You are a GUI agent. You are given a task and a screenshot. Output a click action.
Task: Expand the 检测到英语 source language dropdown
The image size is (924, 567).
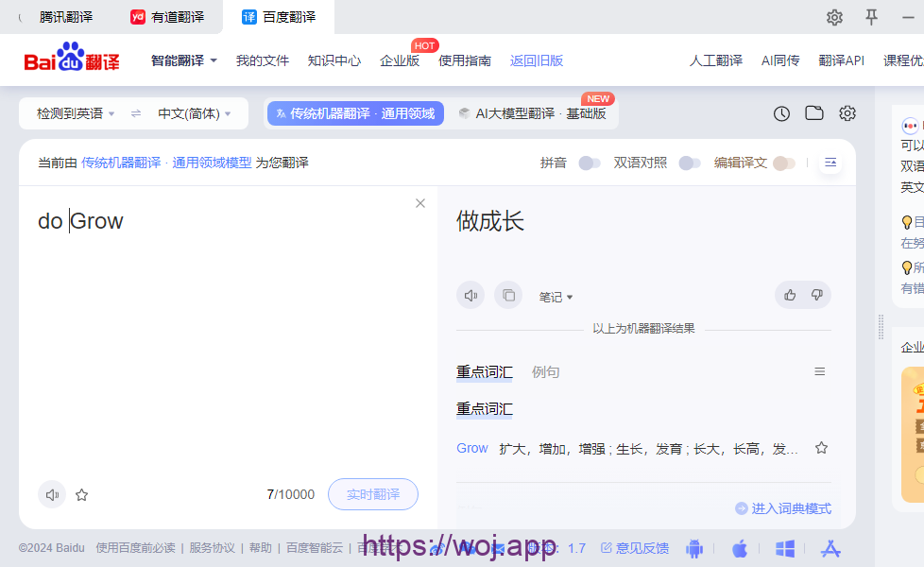click(76, 113)
